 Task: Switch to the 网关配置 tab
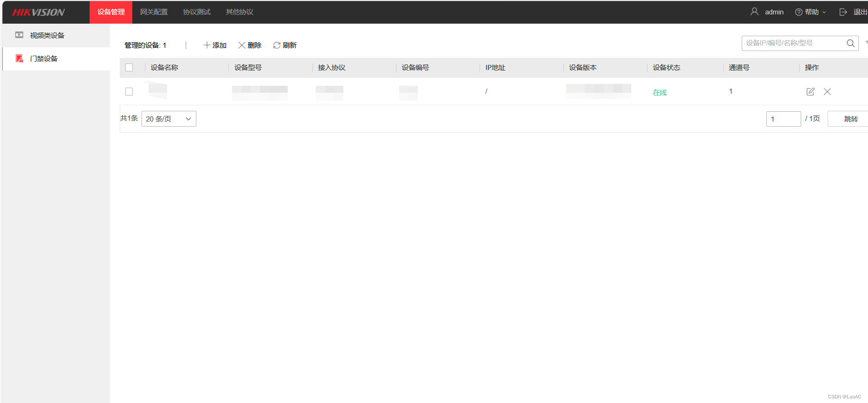click(x=154, y=12)
